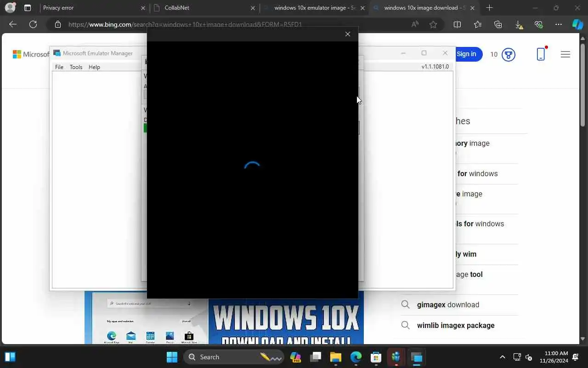Open the File menu in Emulator Manager
Screen dimensions: 588x368
coord(59,67)
